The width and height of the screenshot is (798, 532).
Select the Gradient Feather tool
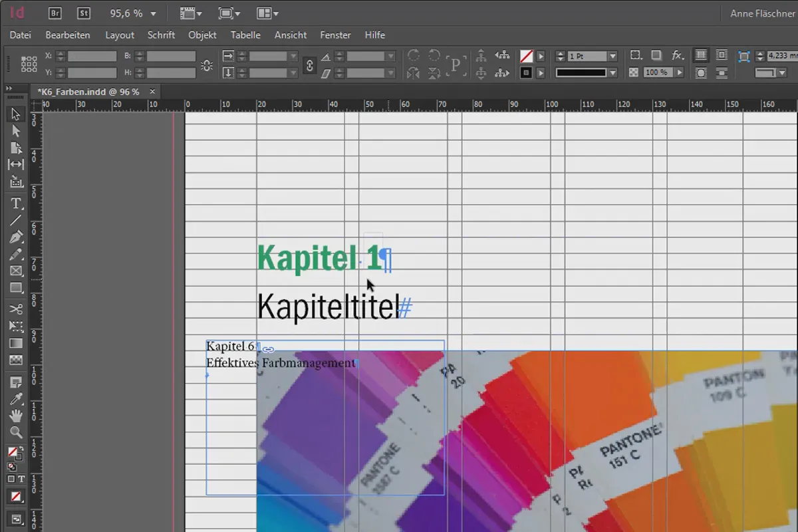click(x=16, y=360)
